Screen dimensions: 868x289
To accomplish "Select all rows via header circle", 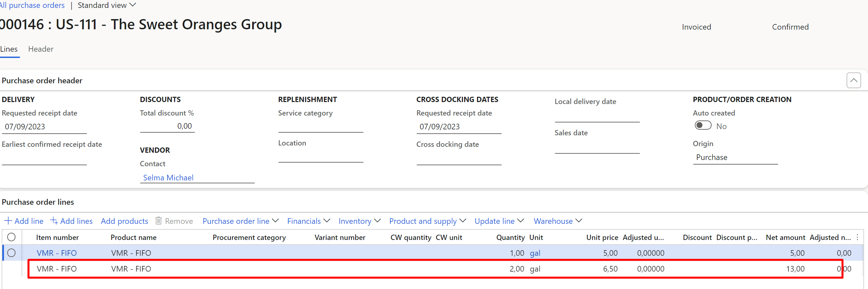I will 12,237.
